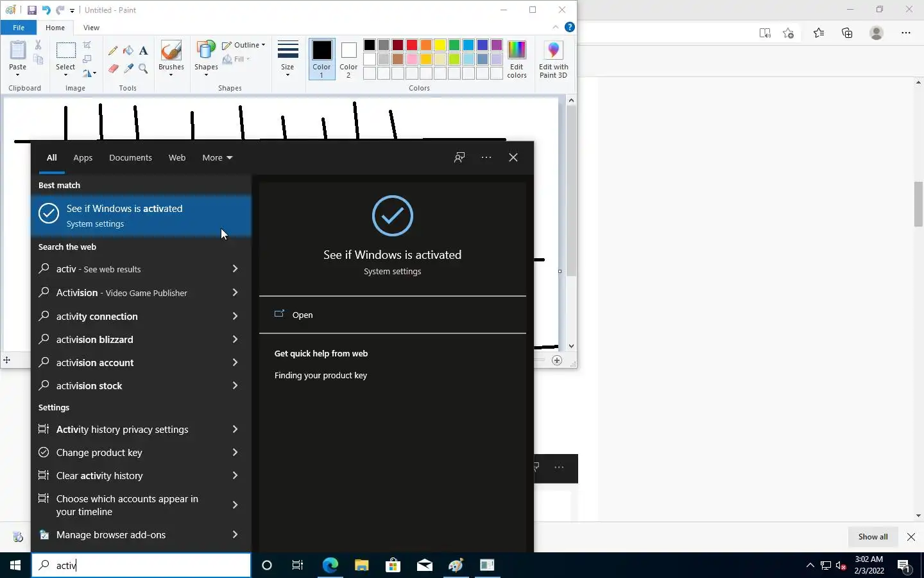The image size is (924, 578).
Task: Expand activity connection result arrow
Action: pyautogui.click(x=235, y=316)
